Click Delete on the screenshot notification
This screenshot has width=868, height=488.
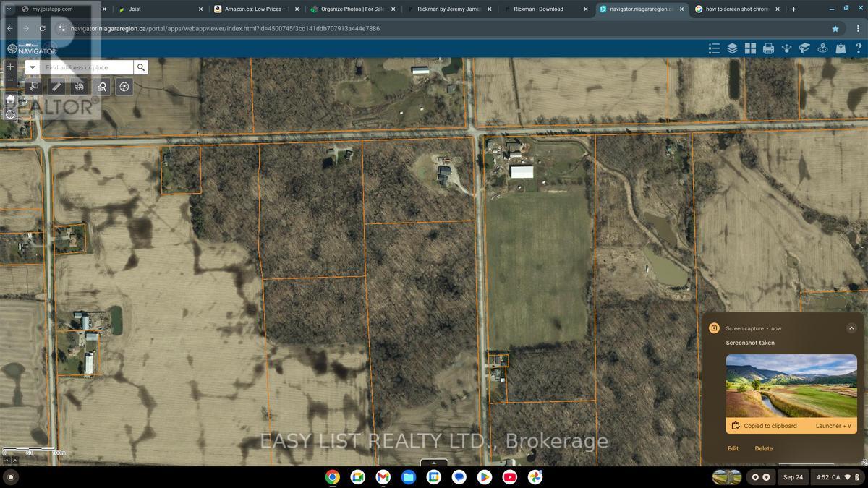point(763,448)
